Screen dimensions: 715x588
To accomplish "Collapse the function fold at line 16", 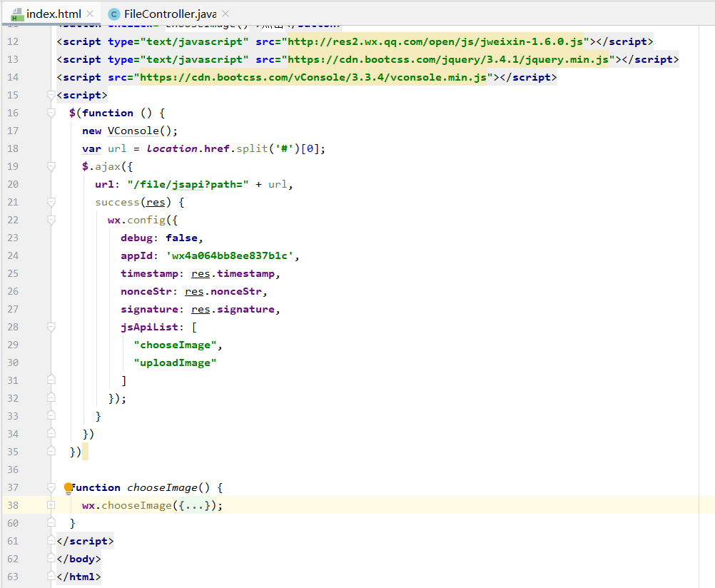I will click(x=51, y=113).
